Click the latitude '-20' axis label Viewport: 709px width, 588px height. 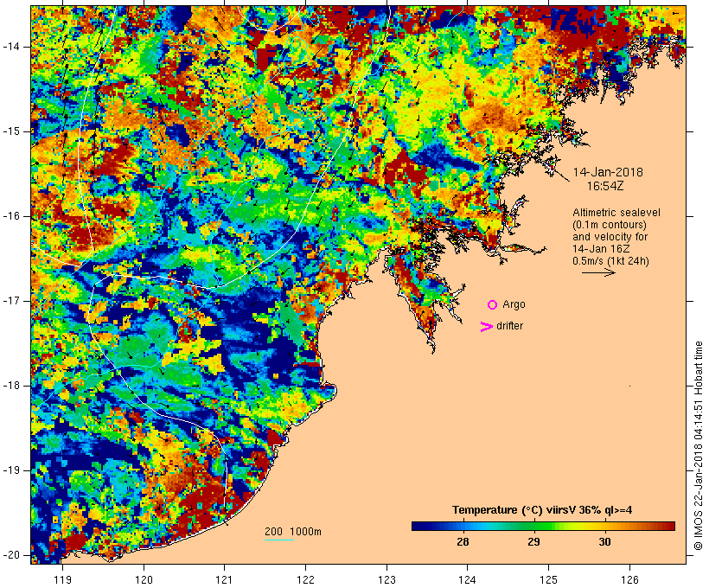(11, 555)
